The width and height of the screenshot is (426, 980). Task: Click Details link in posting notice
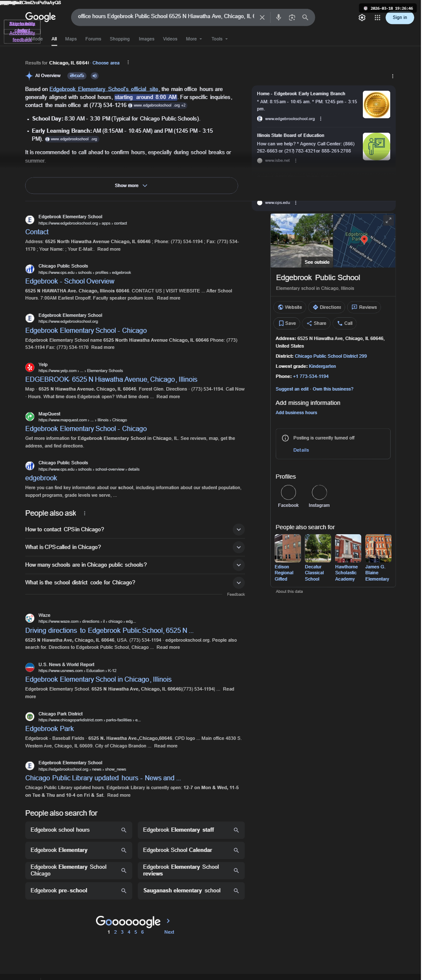(301, 450)
